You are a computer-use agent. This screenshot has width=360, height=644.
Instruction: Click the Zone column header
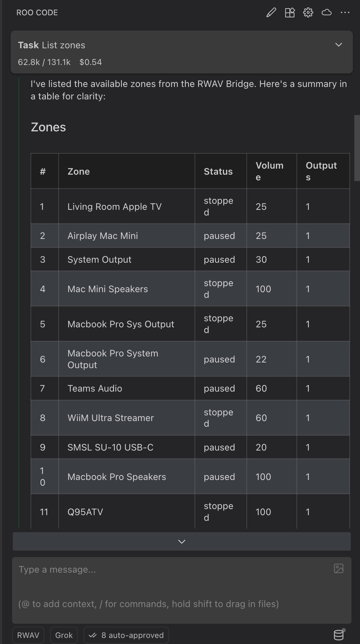coord(78,171)
